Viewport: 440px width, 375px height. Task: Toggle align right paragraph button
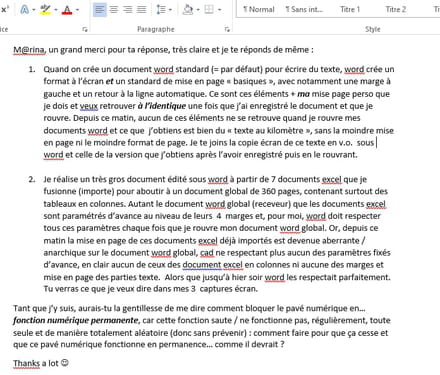(128, 9)
